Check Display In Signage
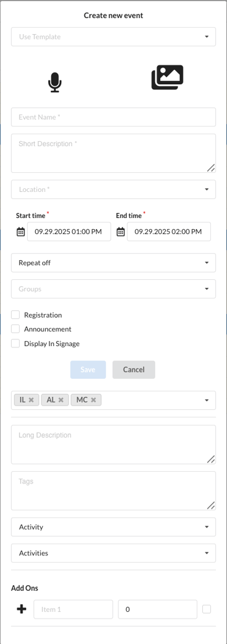The image size is (227, 644). (15, 343)
